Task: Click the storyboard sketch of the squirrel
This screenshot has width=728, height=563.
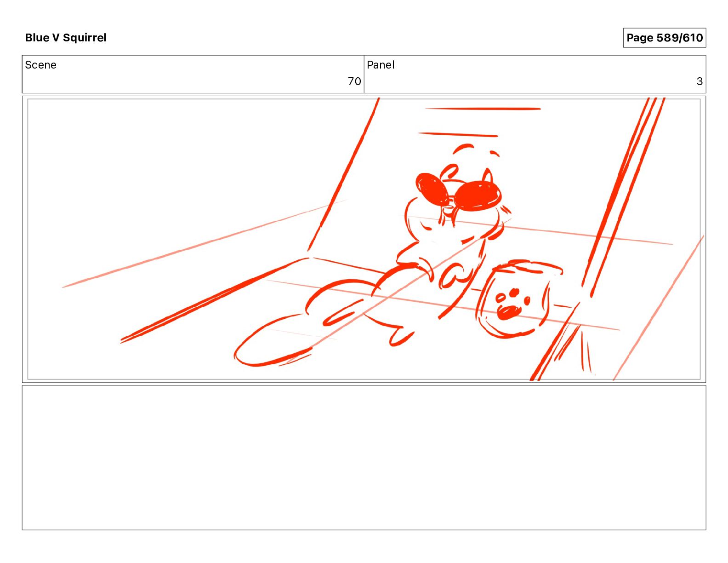Action: (364, 239)
